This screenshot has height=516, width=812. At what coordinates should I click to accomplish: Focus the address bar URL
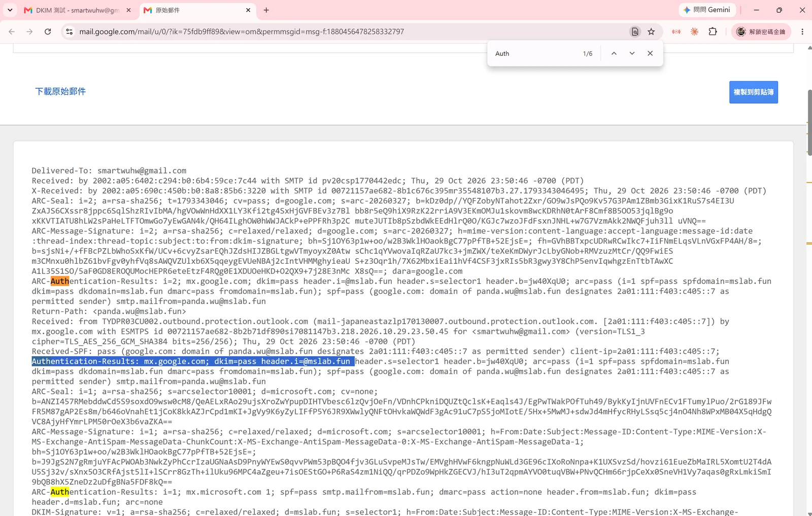[x=242, y=31]
